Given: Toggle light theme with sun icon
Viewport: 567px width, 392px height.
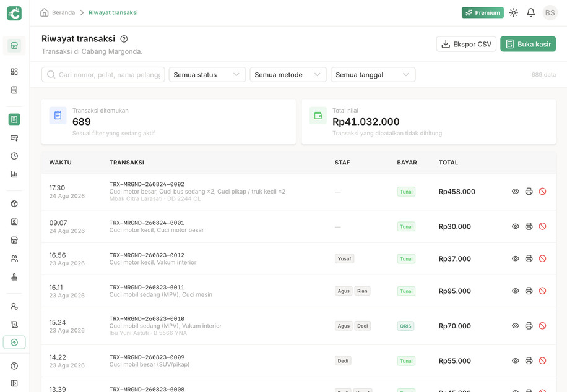Looking at the screenshot, I should click(x=514, y=12).
